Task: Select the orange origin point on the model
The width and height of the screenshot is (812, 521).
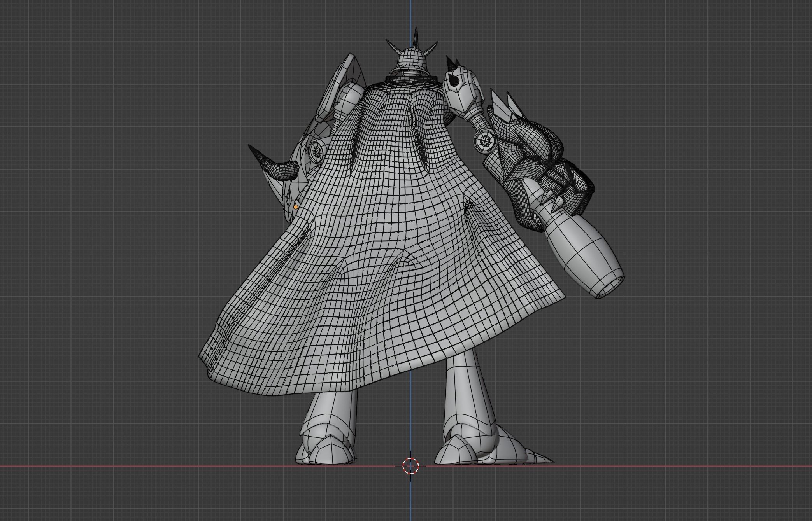Action: (296, 207)
